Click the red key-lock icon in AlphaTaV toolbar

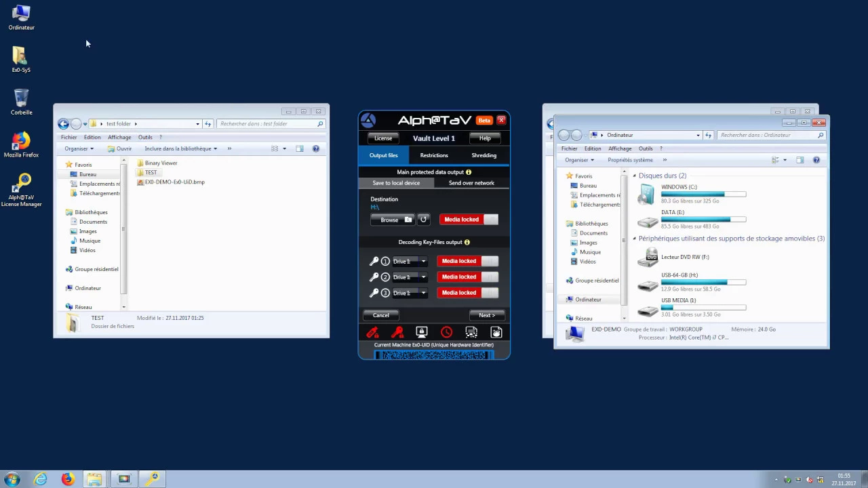(397, 332)
